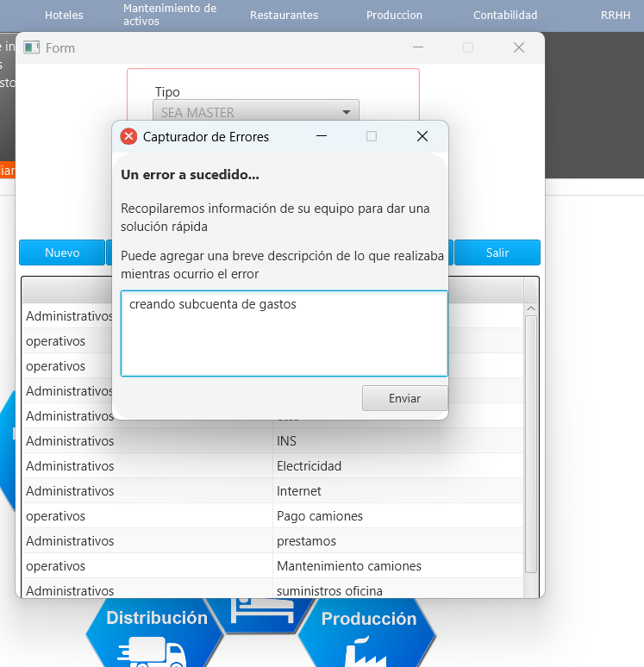The image size is (644, 667).
Task: Open the Contabilidad menu
Action: click(505, 16)
